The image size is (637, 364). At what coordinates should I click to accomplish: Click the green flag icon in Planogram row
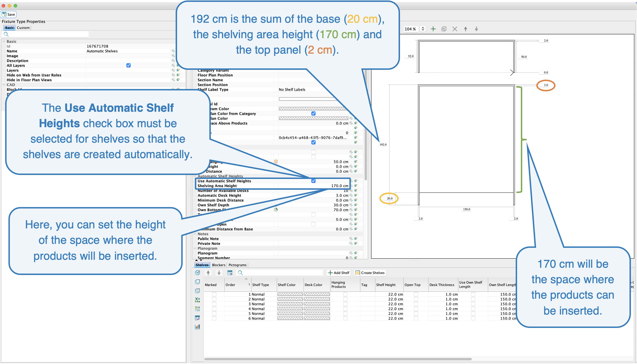(x=356, y=253)
